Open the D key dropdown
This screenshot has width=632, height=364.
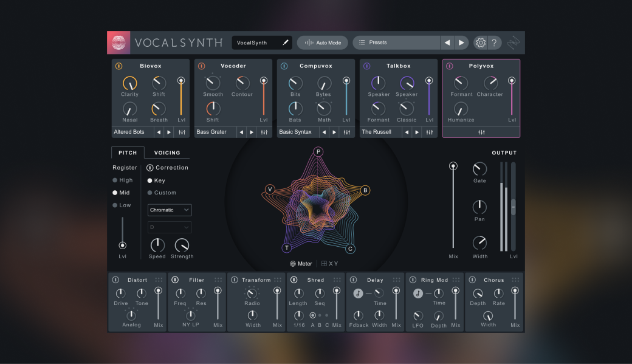point(170,227)
